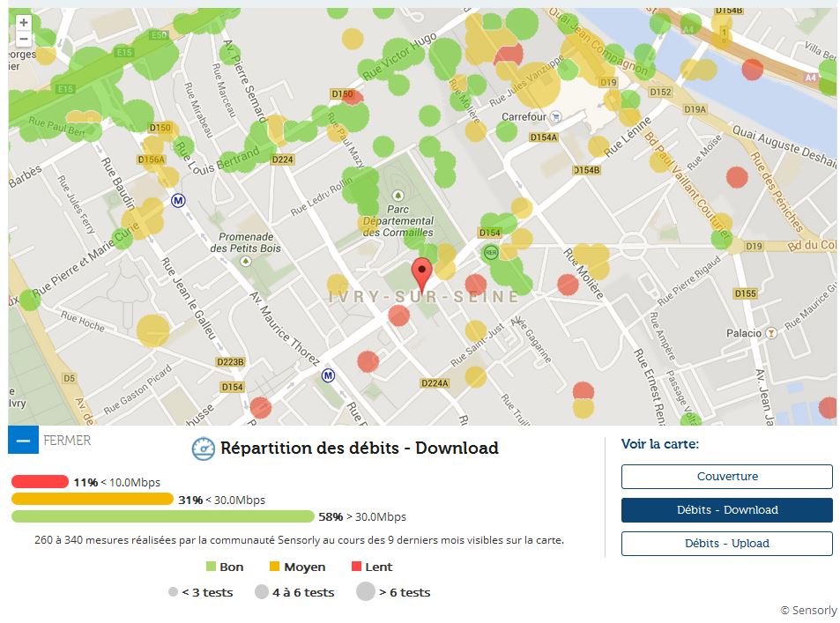Click the Parc Départemental des Cormailles icon
The height and width of the screenshot is (623, 840).
tap(398, 196)
